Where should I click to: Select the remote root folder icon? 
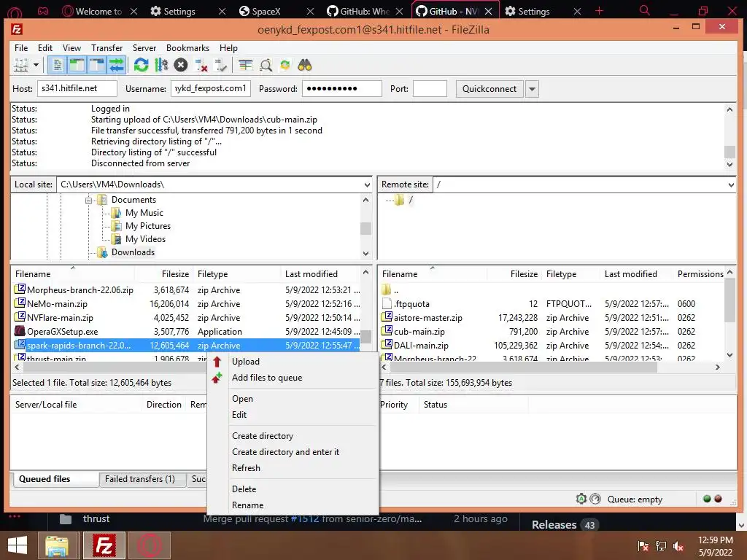[x=399, y=200]
